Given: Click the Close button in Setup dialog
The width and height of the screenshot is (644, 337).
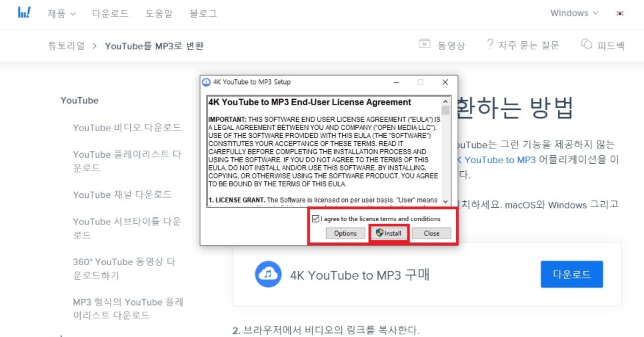Looking at the screenshot, I should click(x=431, y=233).
